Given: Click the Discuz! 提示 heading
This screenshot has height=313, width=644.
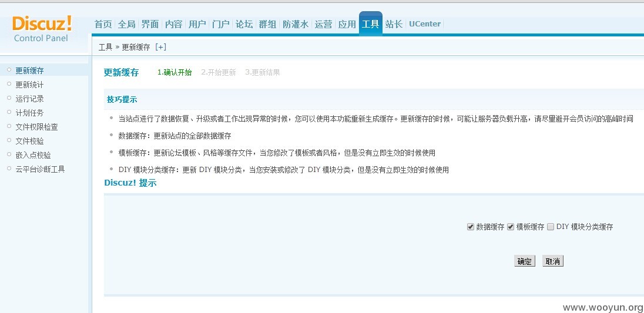Looking at the screenshot, I should pyautogui.click(x=130, y=183).
